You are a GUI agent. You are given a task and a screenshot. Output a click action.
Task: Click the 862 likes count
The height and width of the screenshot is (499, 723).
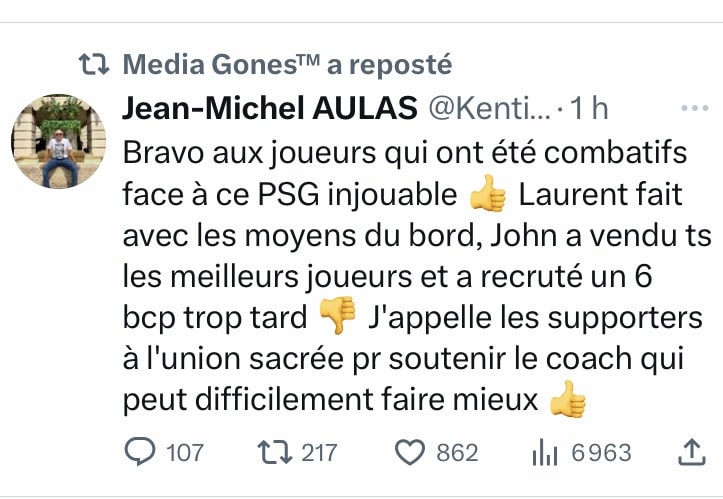pos(458,453)
